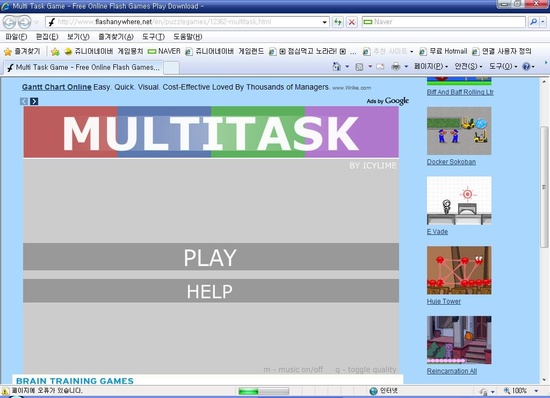Click the 쥬니어네이버 게임랜드 favorites link
This screenshot has width=550, height=398.
224,52
